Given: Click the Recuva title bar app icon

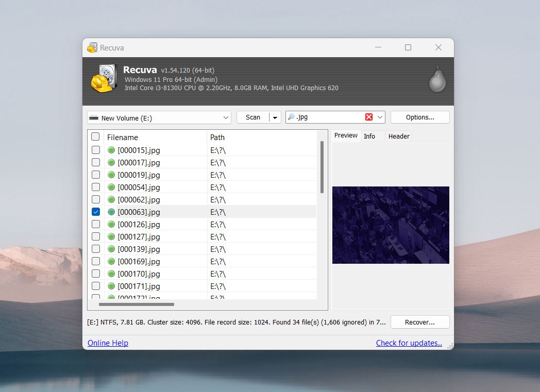Looking at the screenshot, I should tap(92, 48).
